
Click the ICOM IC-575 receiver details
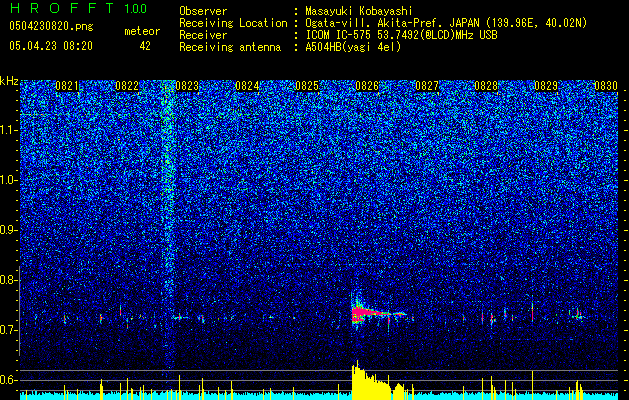pos(401,35)
